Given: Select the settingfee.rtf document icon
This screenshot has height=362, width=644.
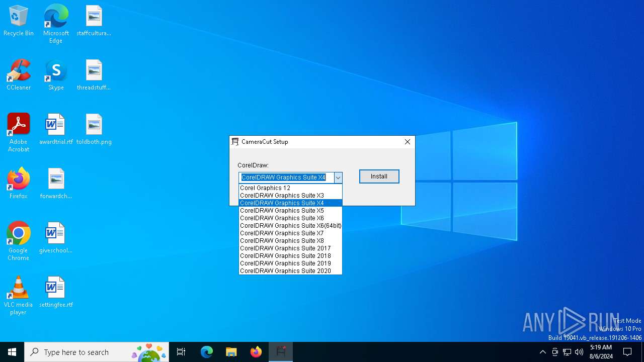Looking at the screenshot, I should (56, 293).
